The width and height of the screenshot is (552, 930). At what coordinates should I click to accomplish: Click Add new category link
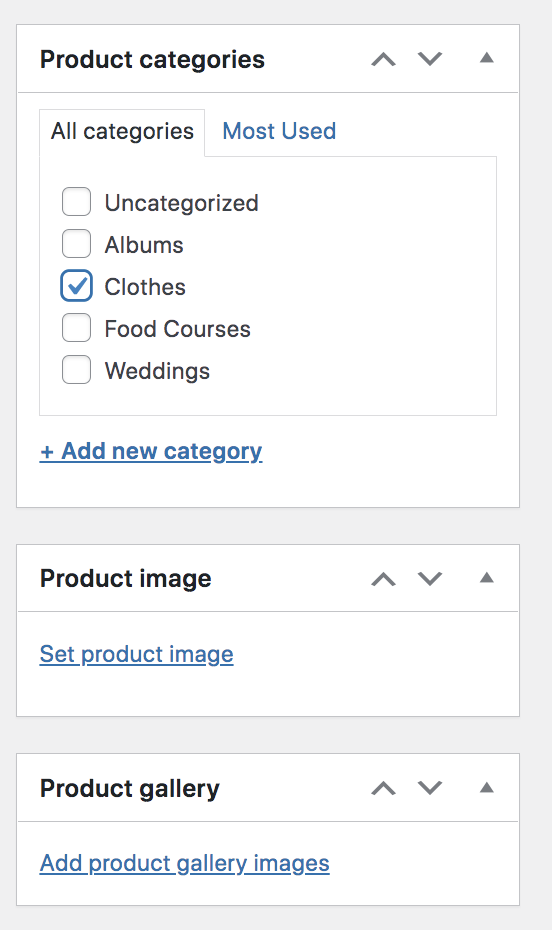[151, 451]
